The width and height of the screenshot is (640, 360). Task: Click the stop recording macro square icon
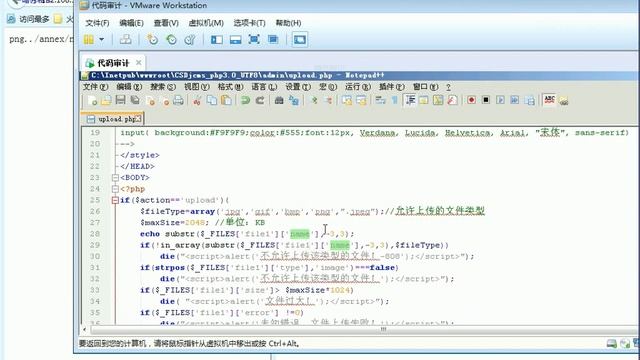coord(486,100)
